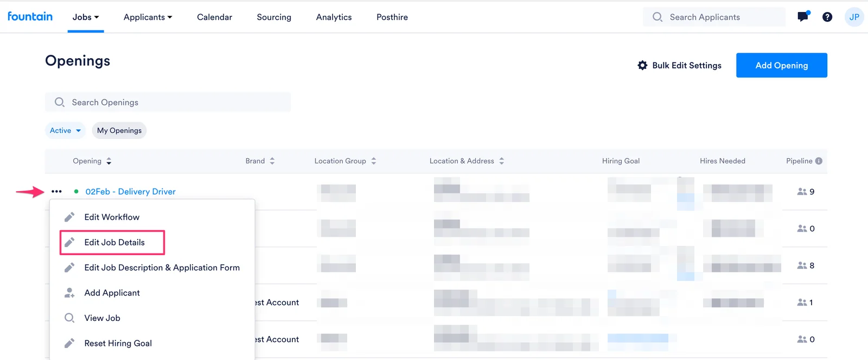The image size is (868, 360).
Task: Open the JP user avatar menu
Action: (x=854, y=17)
